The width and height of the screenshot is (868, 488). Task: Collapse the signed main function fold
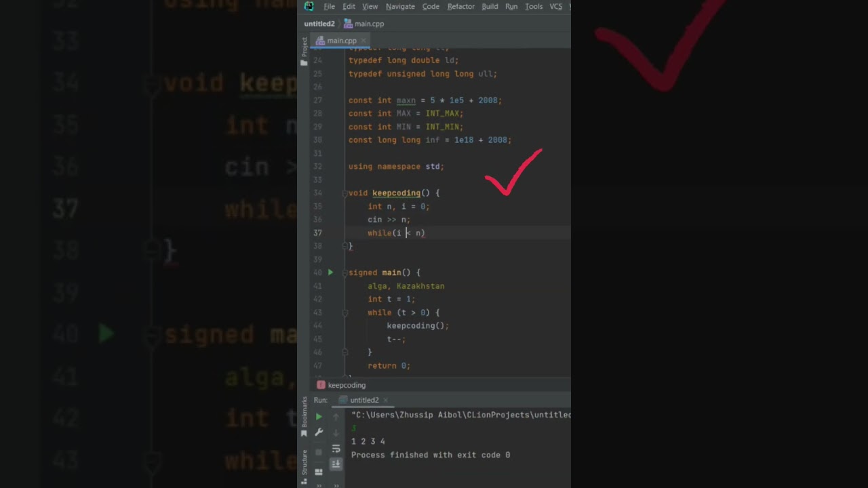(345, 272)
